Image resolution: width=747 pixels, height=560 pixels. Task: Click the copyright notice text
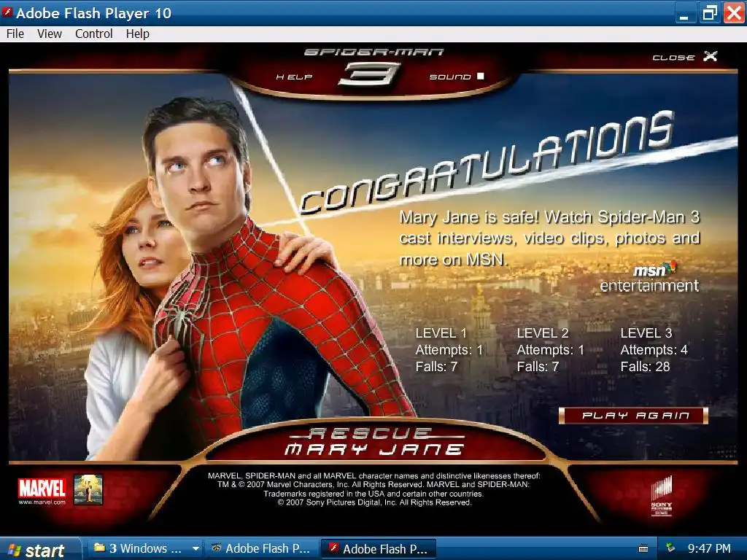(374, 489)
